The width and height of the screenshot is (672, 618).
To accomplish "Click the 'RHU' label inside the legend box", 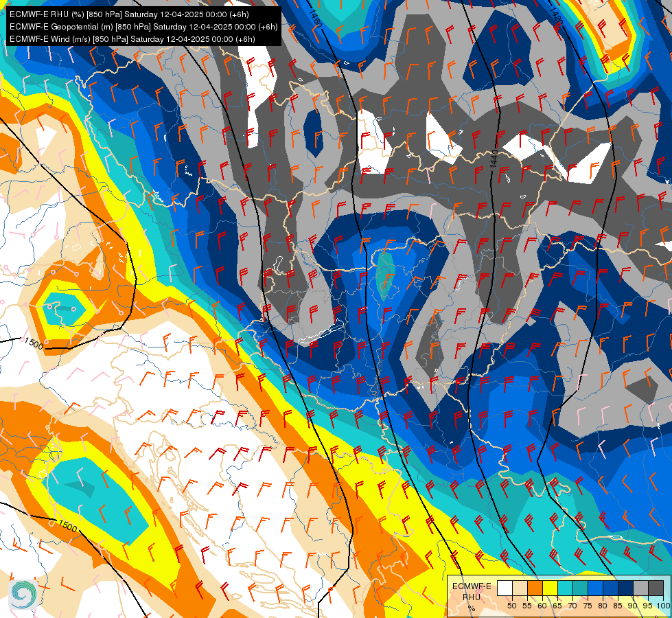I will pos(472,597).
